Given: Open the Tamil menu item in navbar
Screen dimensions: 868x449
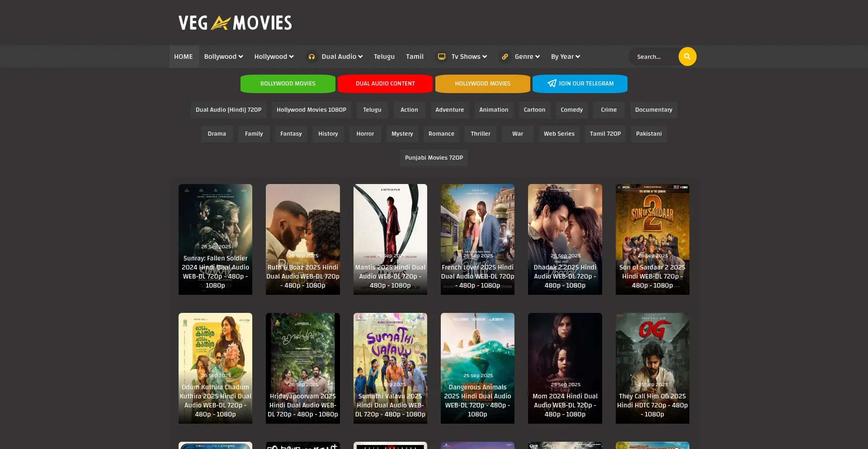Looking at the screenshot, I should 415,57.
